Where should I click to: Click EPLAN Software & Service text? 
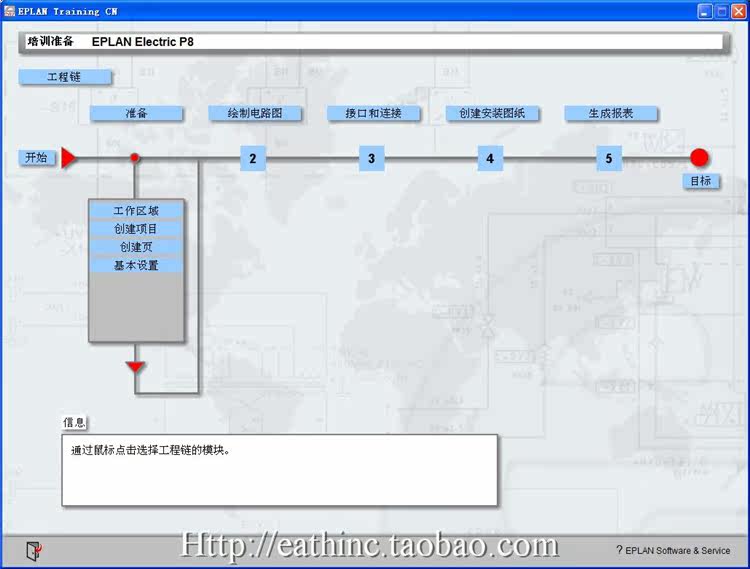pos(678,550)
